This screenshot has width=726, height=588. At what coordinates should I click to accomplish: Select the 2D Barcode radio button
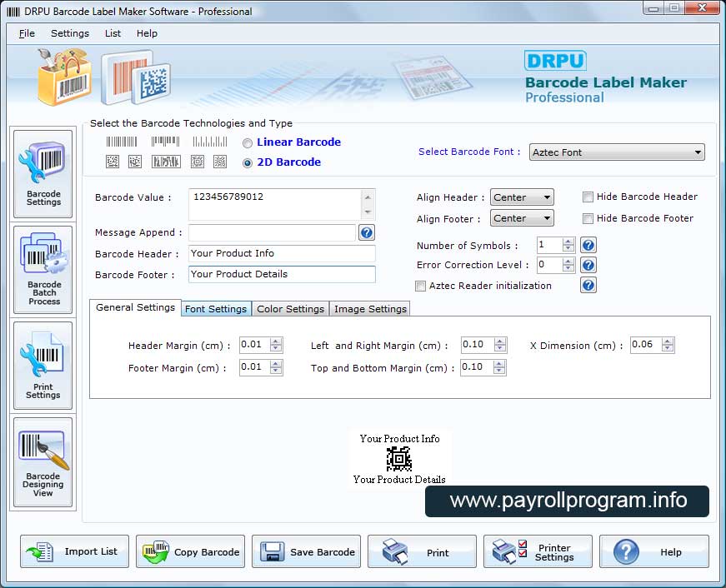pyautogui.click(x=248, y=163)
